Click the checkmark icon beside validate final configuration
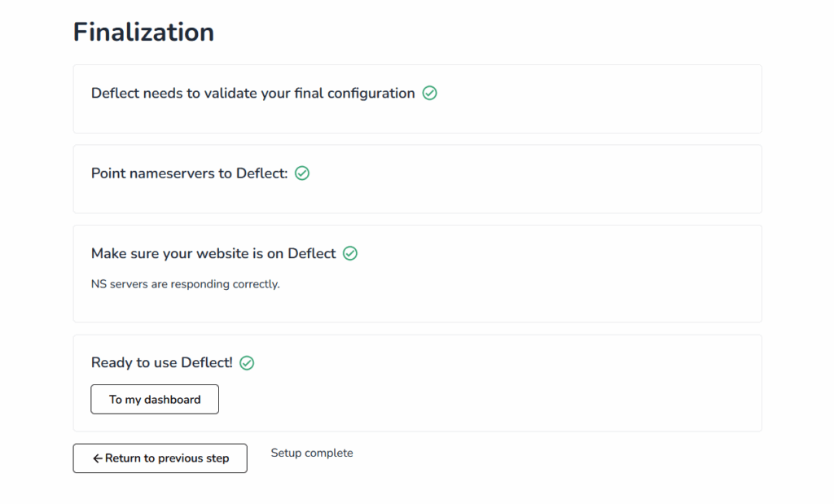 click(430, 93)
